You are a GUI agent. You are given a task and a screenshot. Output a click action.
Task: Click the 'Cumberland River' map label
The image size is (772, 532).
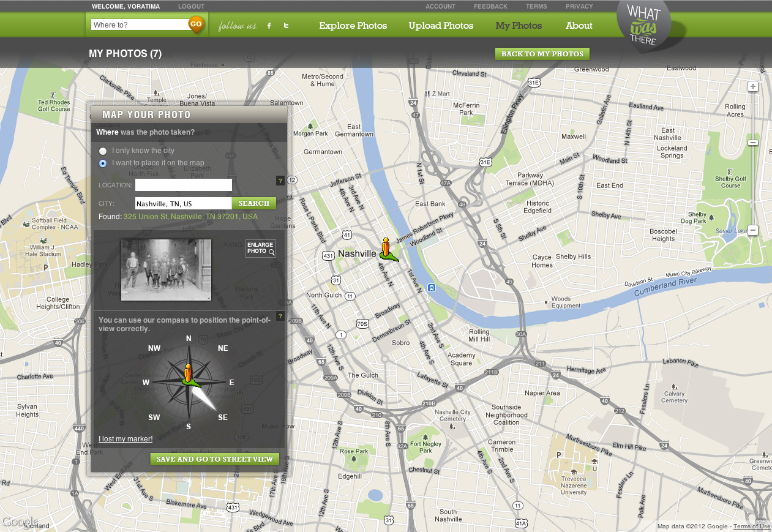point(665,287)
